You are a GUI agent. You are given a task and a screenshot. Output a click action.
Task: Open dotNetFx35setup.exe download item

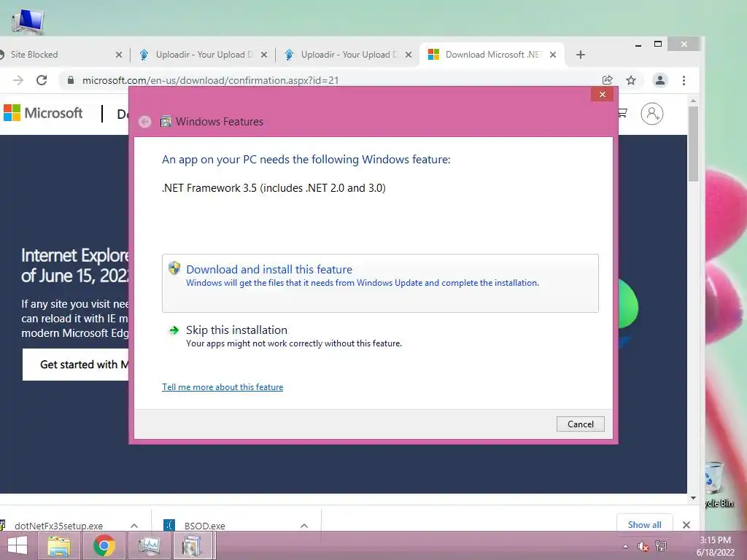(x=58, y=526)
